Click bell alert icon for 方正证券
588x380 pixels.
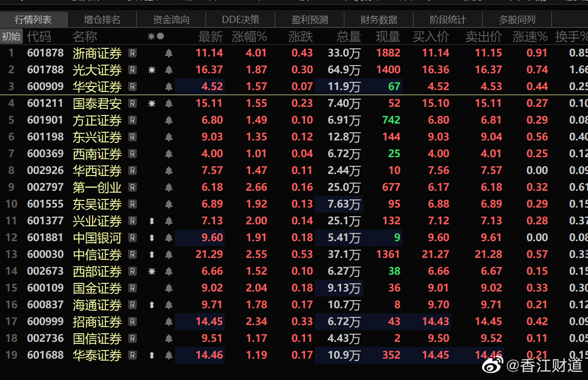tap(169, 121)
